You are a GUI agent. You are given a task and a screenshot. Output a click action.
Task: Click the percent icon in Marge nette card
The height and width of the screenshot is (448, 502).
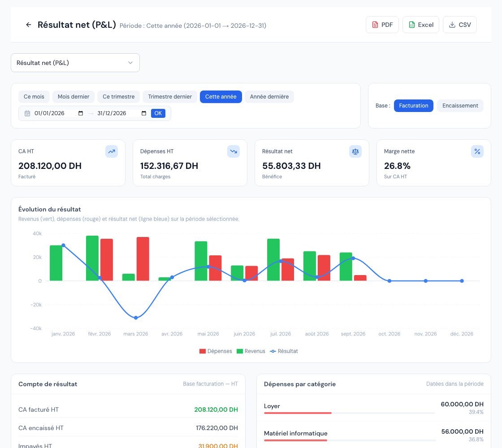point(477,151)
